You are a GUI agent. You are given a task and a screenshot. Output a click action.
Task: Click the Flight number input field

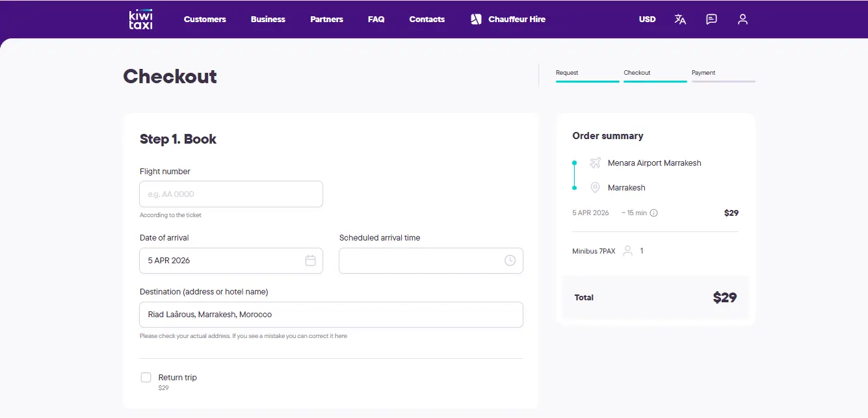point(231,194)
